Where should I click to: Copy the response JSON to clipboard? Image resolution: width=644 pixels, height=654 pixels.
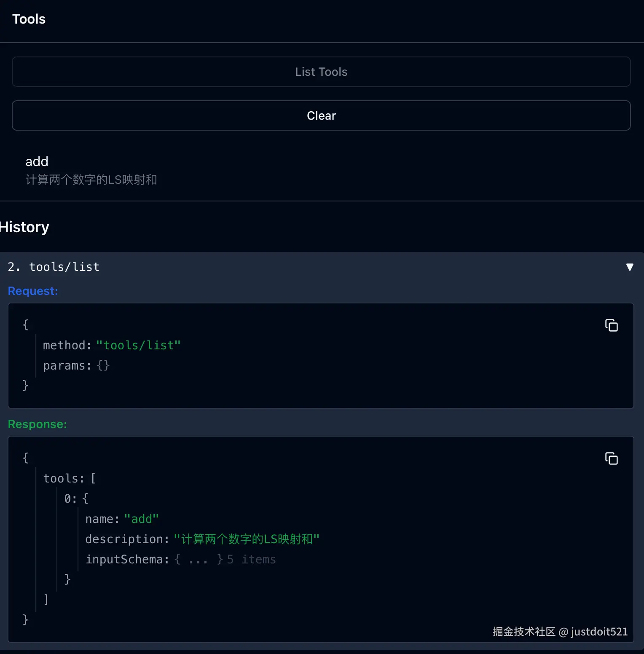pos(611,458)
